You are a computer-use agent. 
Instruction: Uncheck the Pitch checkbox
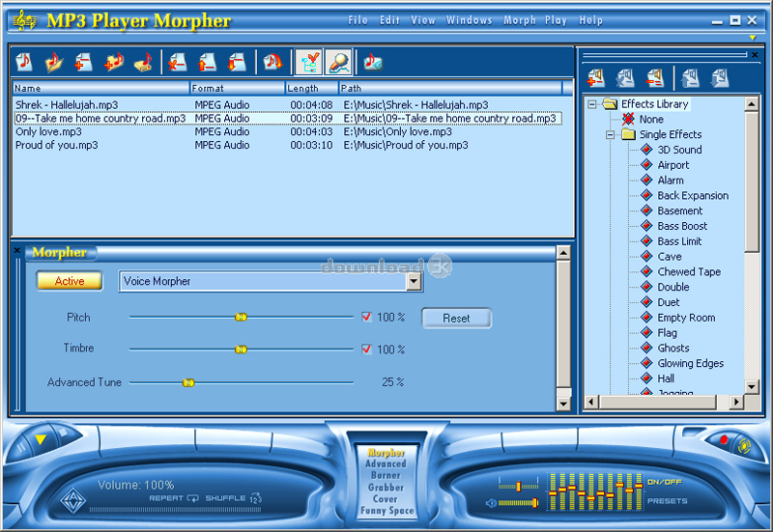366,317
